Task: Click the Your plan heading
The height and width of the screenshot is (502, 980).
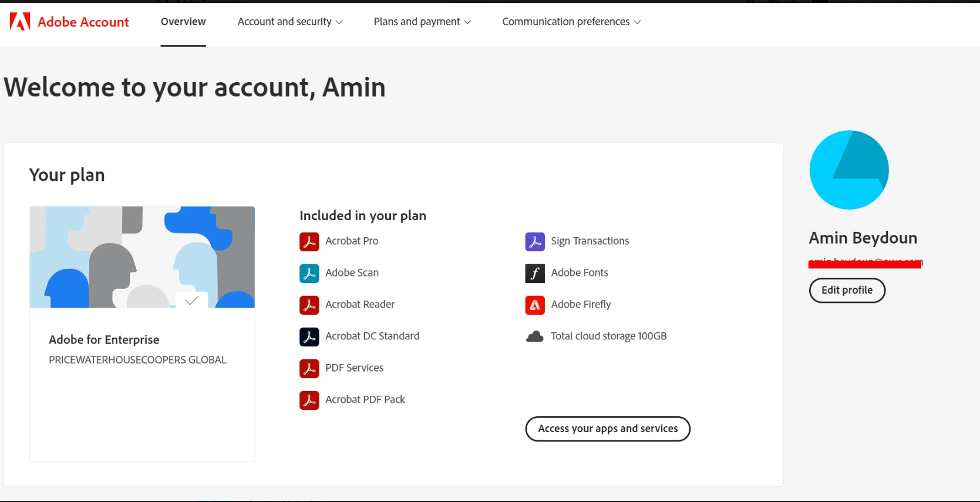Action: pos(67,175)
